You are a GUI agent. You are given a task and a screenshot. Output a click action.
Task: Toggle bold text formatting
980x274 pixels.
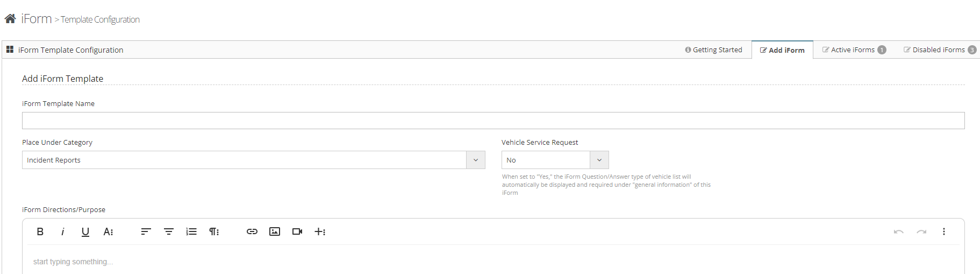[x=40, y=231]
